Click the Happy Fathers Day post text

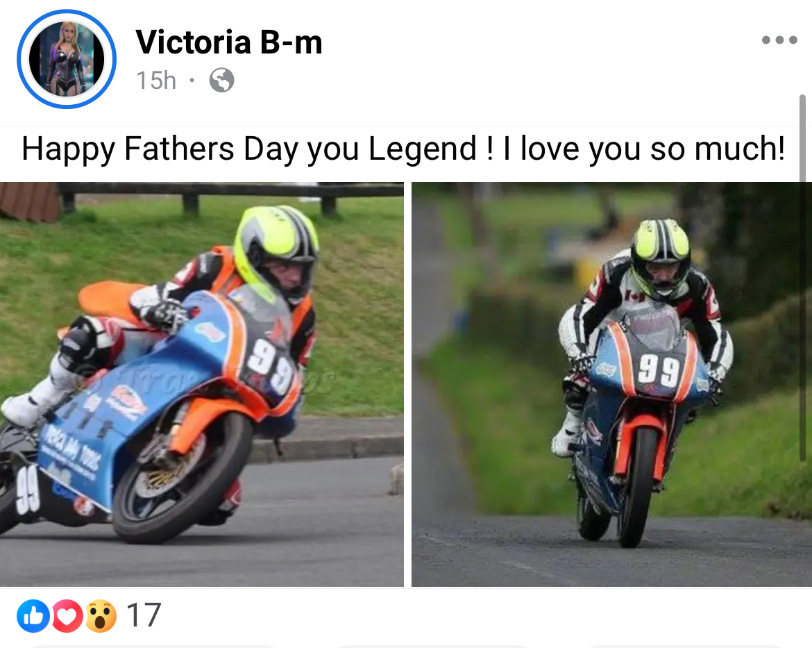tap(403, 149)
